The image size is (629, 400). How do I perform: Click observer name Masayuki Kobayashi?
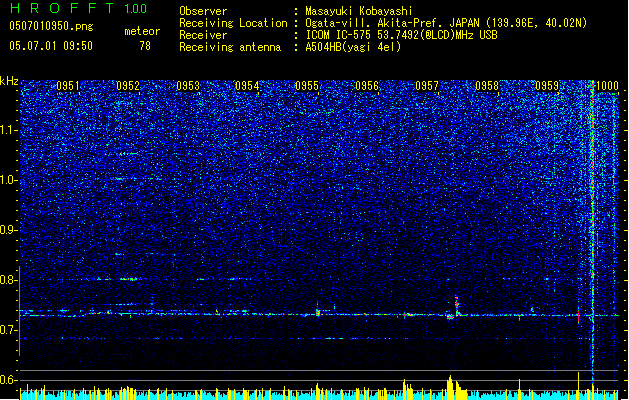click(x=359, y=11)
